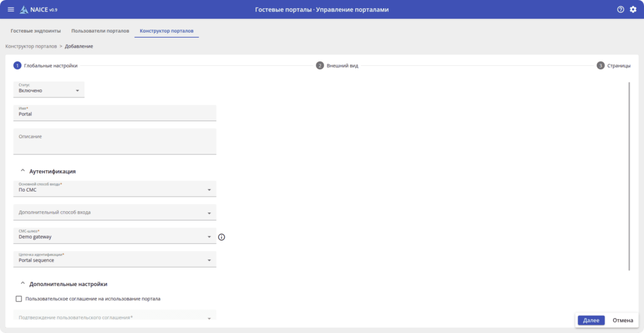Click info icon next to SMS gateway
Viewport: 644px width, 333px height.
pos(221,237)
